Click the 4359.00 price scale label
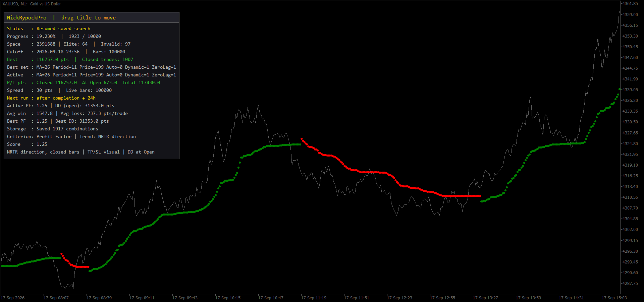The width and height of the screenshot is (644, 302). [x=630, y=15]
